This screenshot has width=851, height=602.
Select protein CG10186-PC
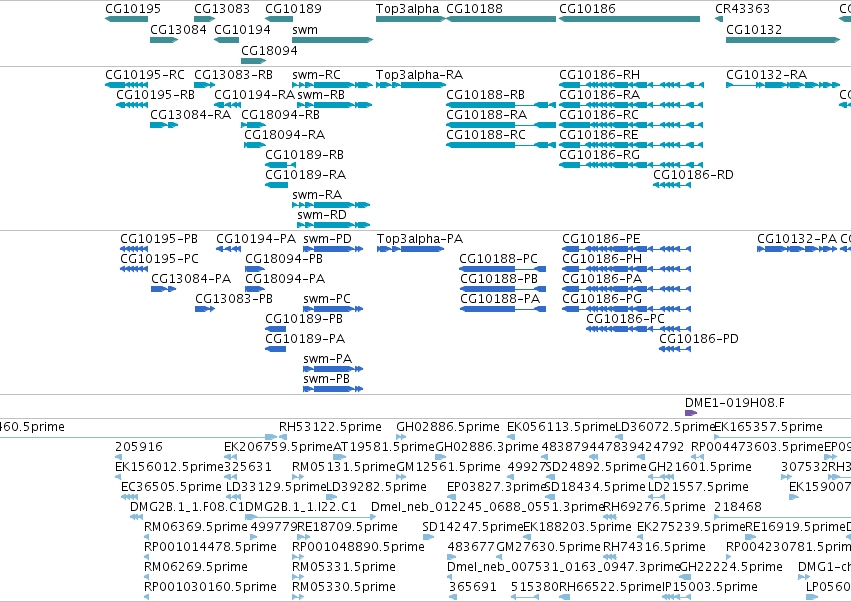pyautogui.click(x=625, y=319)
